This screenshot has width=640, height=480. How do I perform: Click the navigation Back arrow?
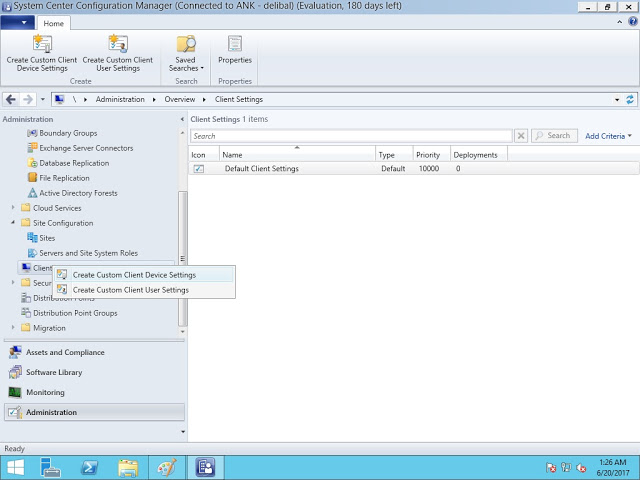pos(11,100)
